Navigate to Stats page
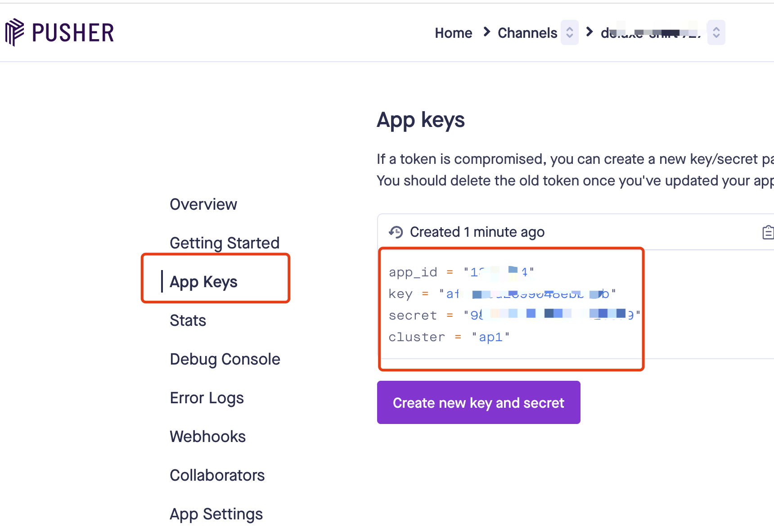 click(188, 320)
